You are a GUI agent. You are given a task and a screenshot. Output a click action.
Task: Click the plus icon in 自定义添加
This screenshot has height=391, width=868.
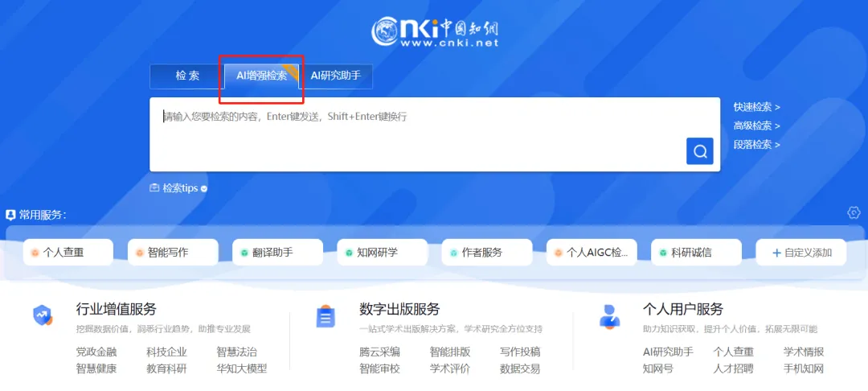[x=776, y=253]
